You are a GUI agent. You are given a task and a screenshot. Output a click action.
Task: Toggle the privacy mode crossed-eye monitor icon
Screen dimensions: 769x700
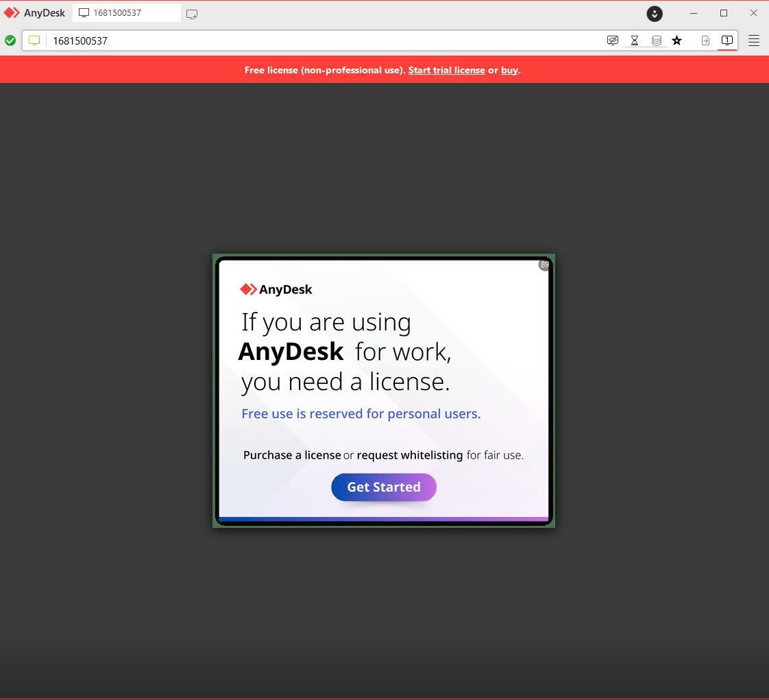click(x=613, y=40)
